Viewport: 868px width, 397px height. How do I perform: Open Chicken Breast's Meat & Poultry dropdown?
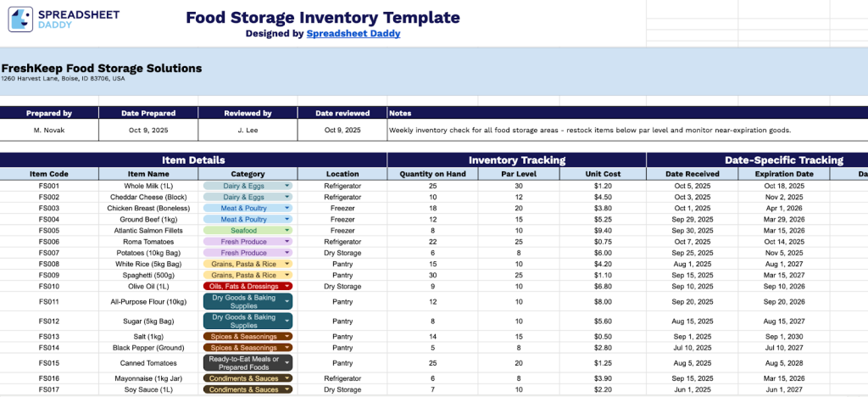pos(287,208)
